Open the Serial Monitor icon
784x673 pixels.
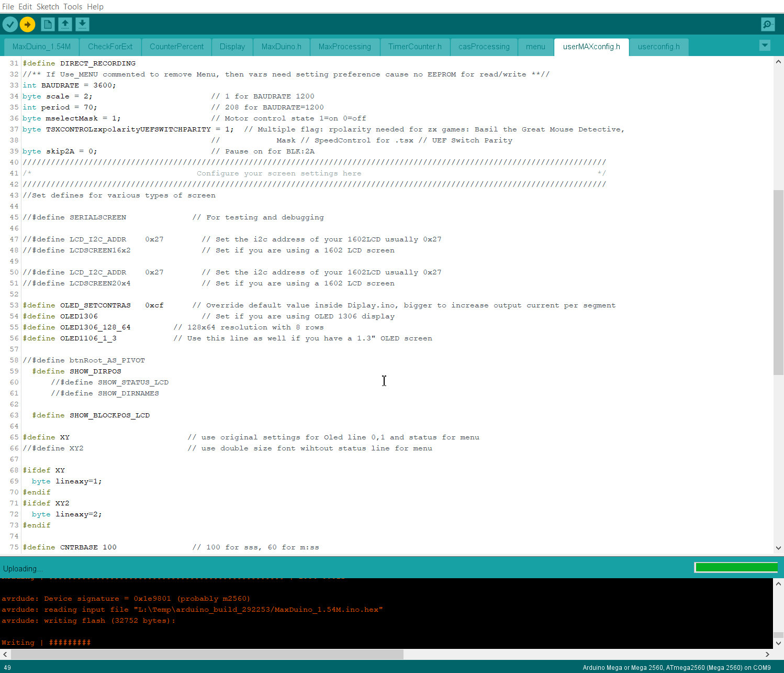coord(768,24)
